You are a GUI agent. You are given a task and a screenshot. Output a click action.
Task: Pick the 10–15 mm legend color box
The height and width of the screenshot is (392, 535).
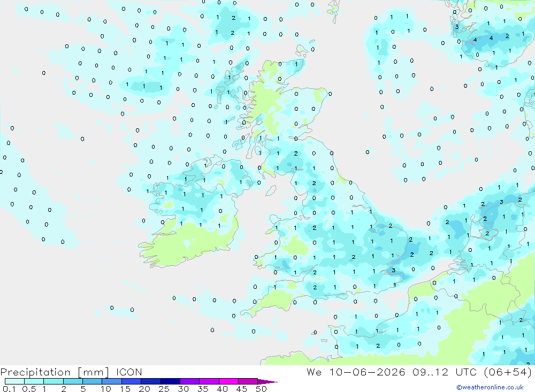tap(112, 381)
